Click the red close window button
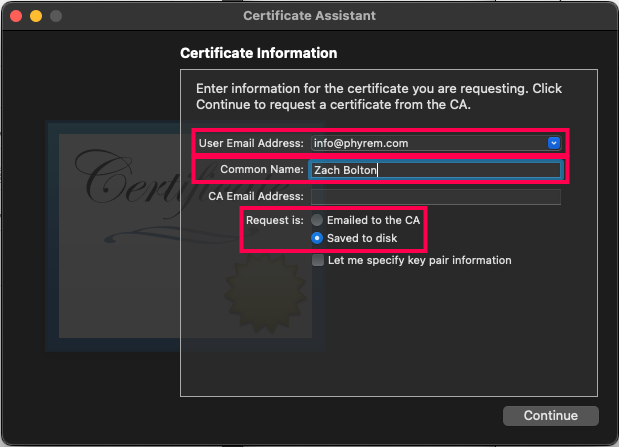The width and height of the screenshot is (619, 447). [16, 17]
